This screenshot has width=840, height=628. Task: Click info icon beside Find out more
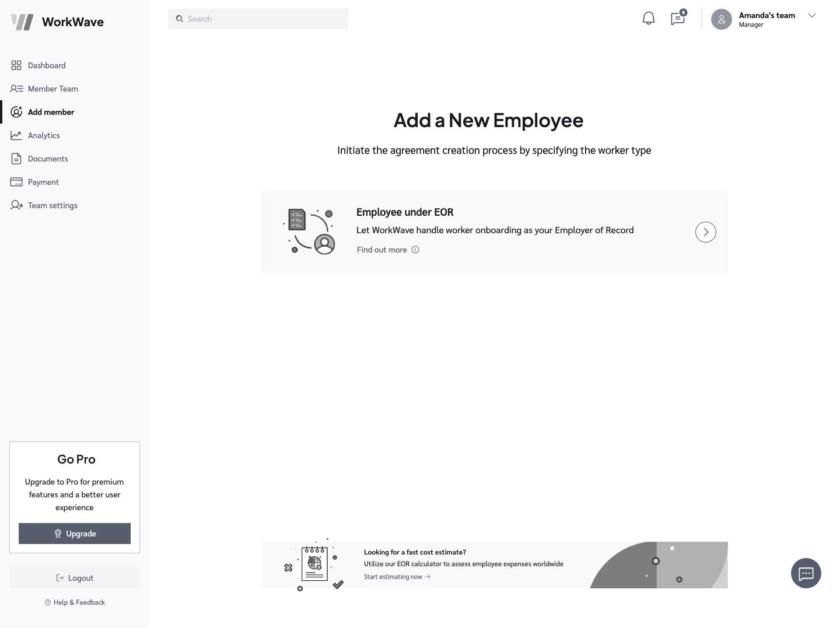415,250
